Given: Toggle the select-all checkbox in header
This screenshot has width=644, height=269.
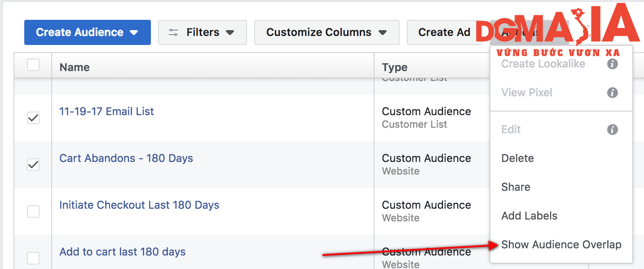Looking at the screenshot, I should (33, 65).
